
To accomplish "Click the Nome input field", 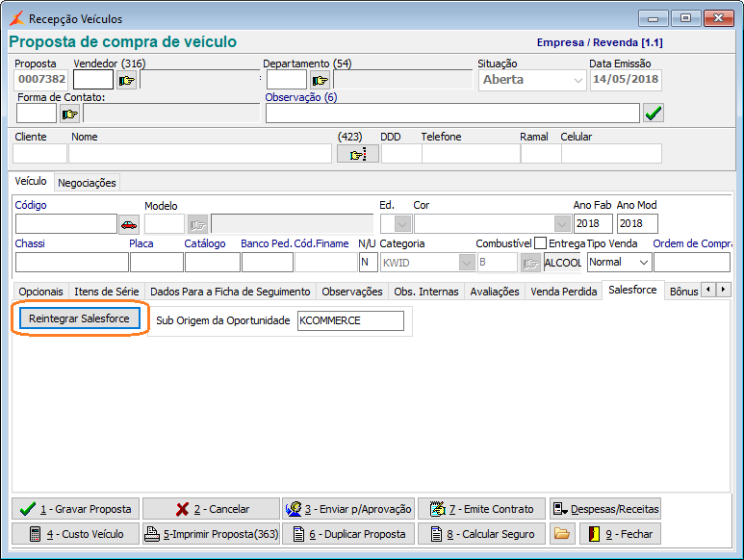I will pyautogui.click(x=200, y=154).
